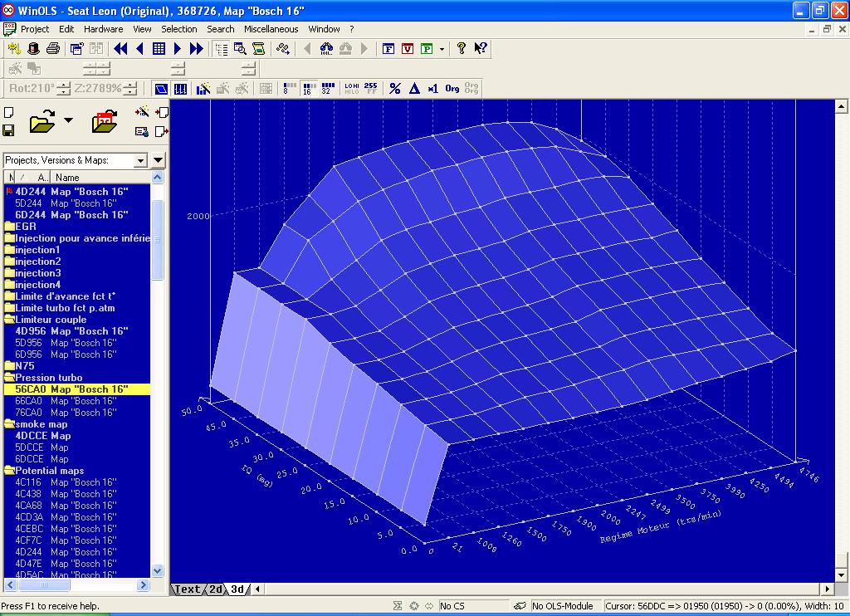Click the bar-chart wand map wizard icon
Screen dimensions: 850x616
(203, 88)
